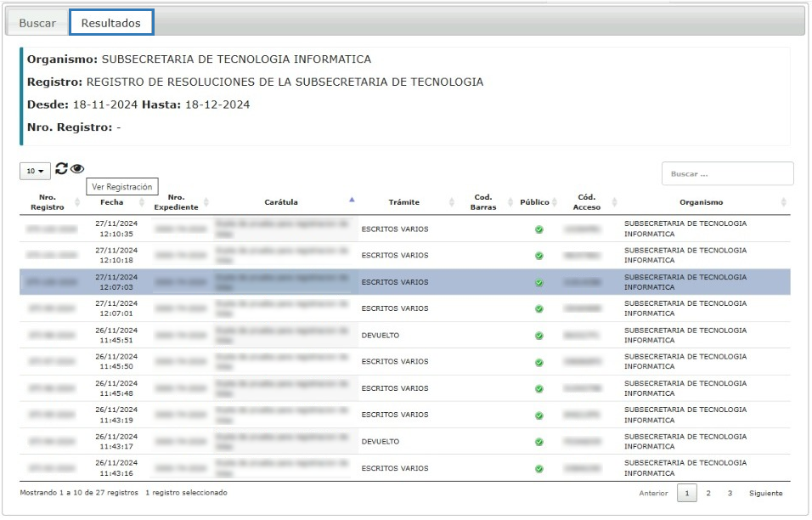Click green public check for 11:43:19 row
This screenshot has height=520, width=812.
[x=539, y=415]
